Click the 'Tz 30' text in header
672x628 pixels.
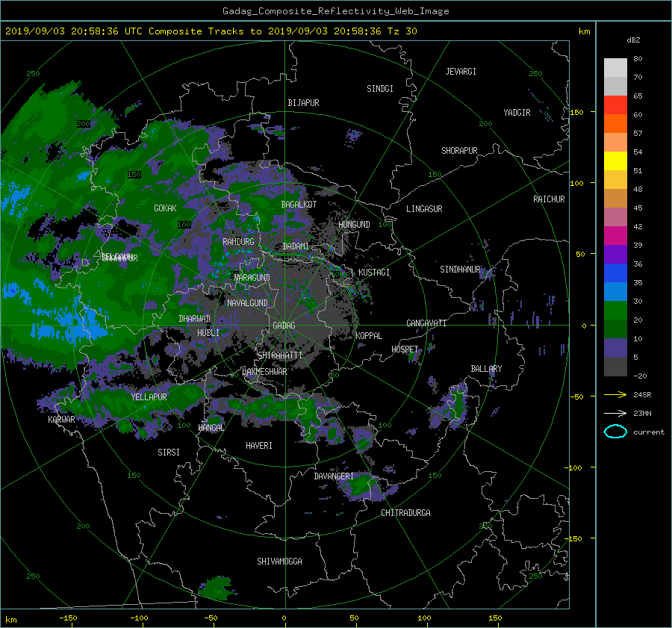click(402, 31)
